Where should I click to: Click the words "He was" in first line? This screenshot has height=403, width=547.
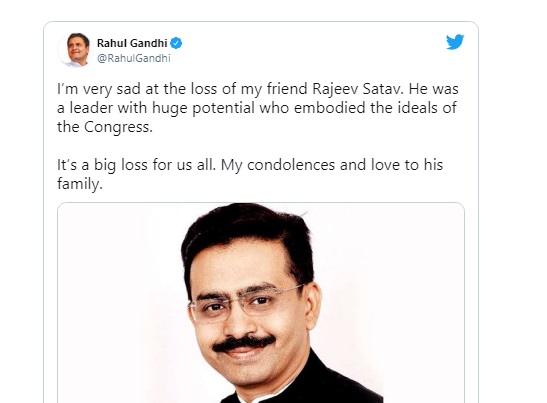click(x=434, y=89)
